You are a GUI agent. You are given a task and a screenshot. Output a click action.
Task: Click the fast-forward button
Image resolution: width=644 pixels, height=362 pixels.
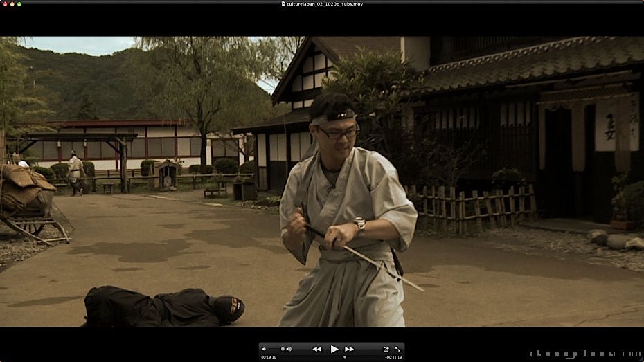pos(350,349)
